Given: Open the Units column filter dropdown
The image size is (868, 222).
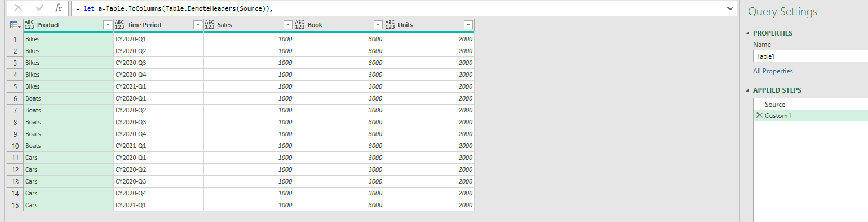Looking at the screenshot, I should tap(468, 25).
